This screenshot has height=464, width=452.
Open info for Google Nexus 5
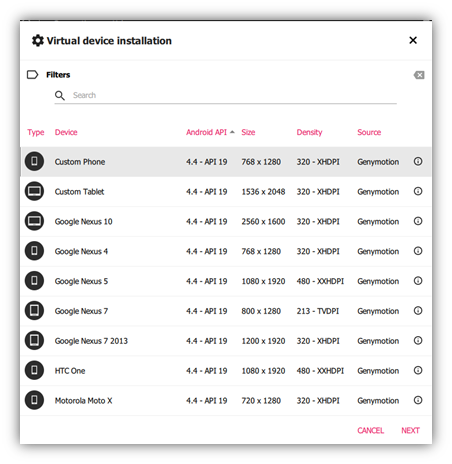point(418,281)
